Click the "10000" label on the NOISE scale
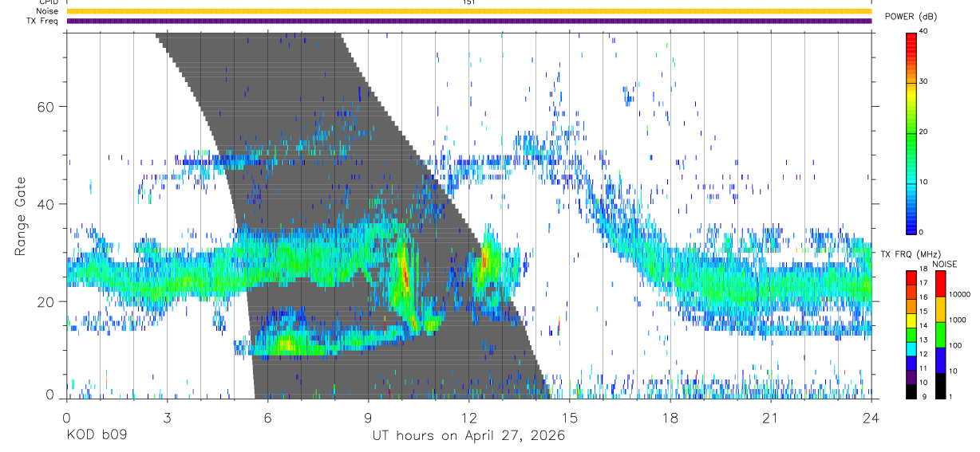 click(960, 294)
